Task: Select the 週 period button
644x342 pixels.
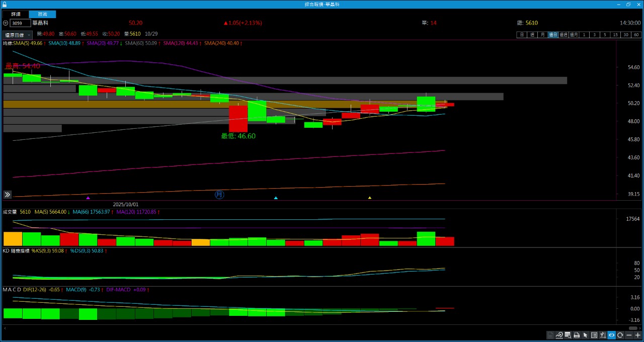Action: [532, 35]
